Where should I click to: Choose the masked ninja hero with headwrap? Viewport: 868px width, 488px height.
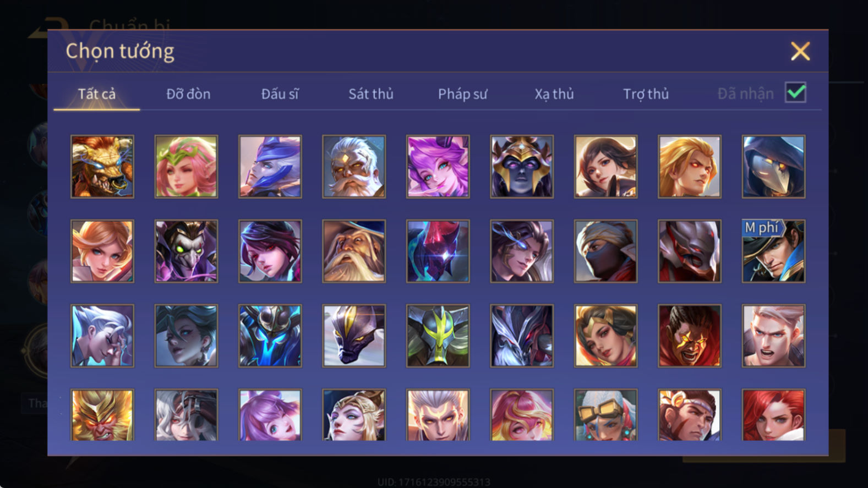point(605,251)
